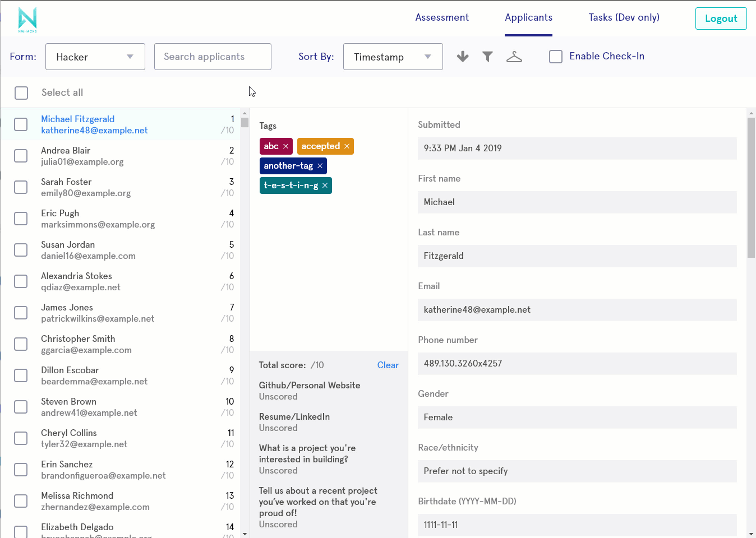
Task: Click the First name field showing Michael
Action: tap(577, 202)
